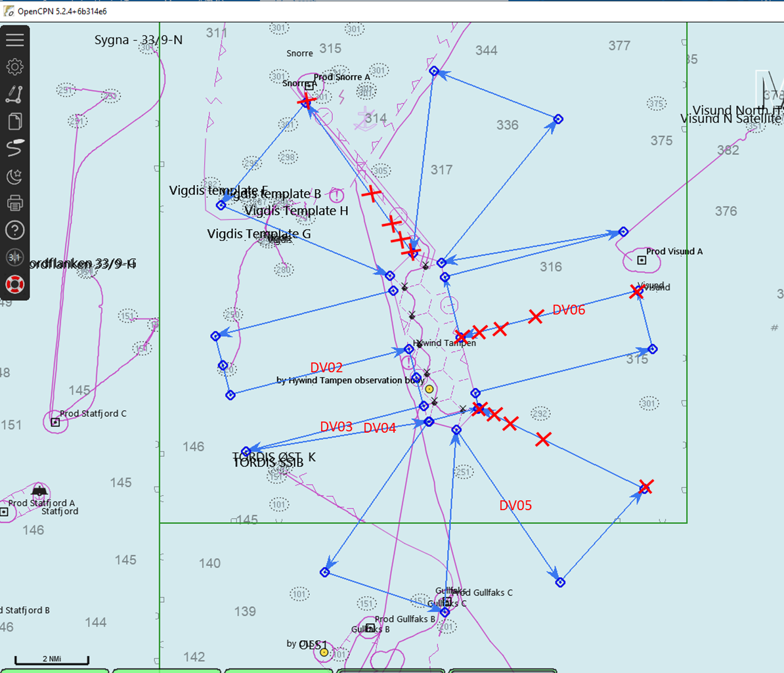Print the chart using the printer icon
784x673 pixels.
(x=14, y=203)
